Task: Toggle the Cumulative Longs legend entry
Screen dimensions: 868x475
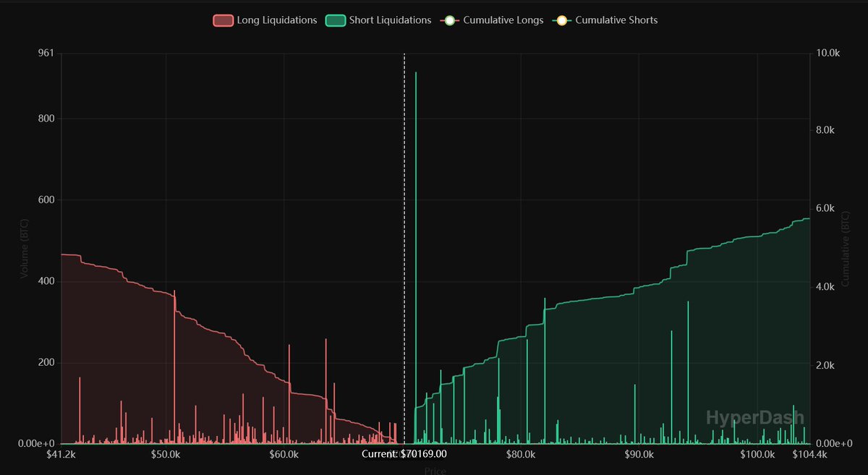Action: [x=491, y=20]
